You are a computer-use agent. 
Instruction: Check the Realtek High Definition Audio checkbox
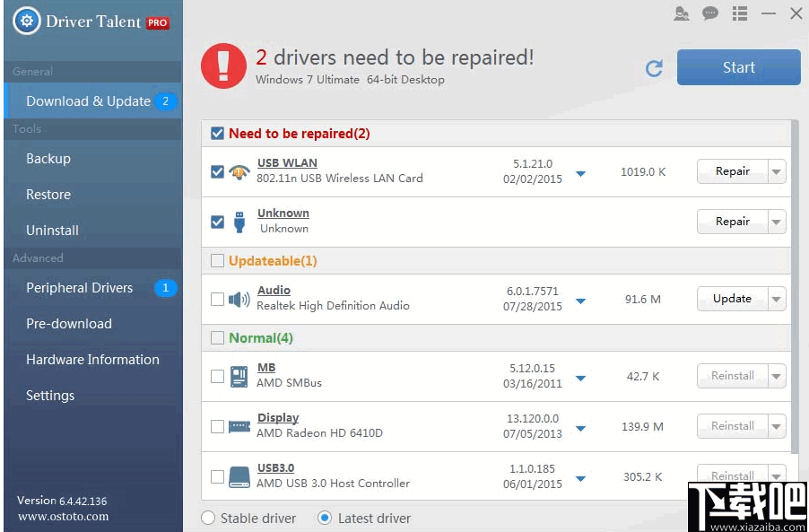click(216, 299)
